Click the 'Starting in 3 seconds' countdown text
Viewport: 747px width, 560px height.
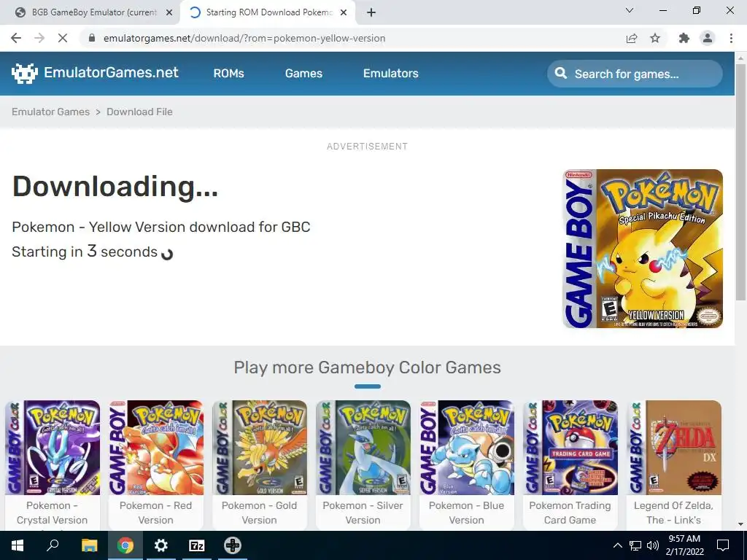click(x=85, y=252)
